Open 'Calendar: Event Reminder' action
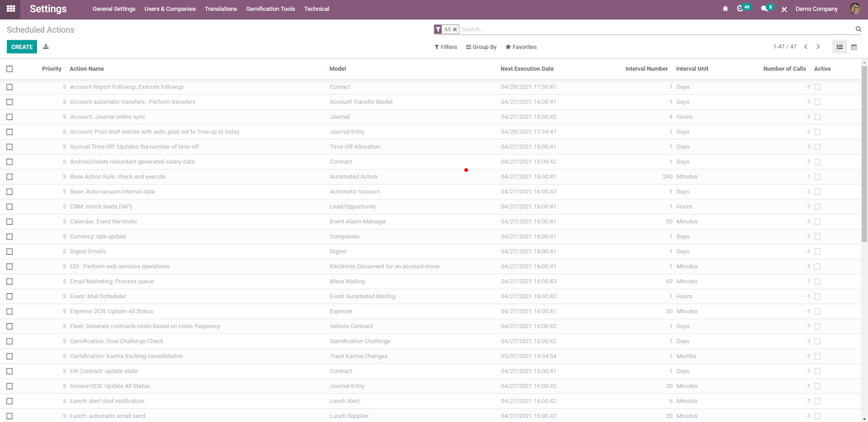 click(104, 222)
